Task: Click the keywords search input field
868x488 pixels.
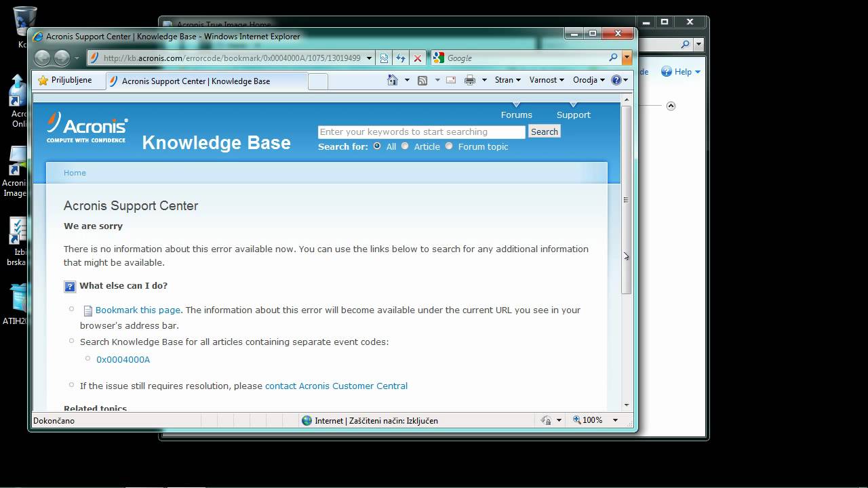Action: 421,131
